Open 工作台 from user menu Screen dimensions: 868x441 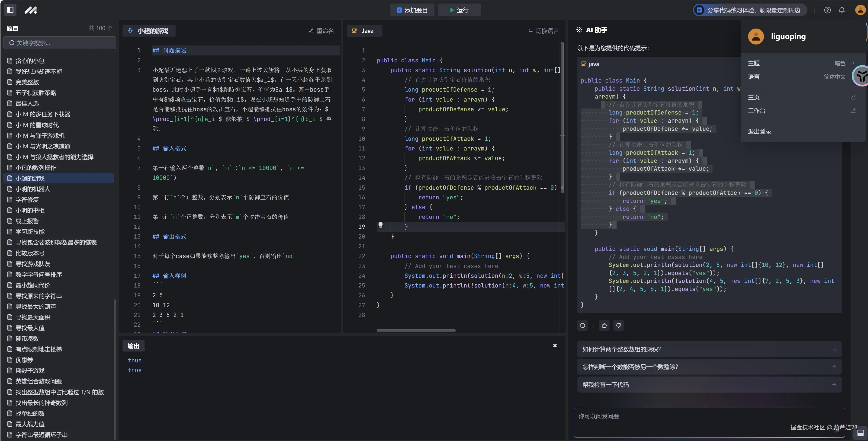757,111
